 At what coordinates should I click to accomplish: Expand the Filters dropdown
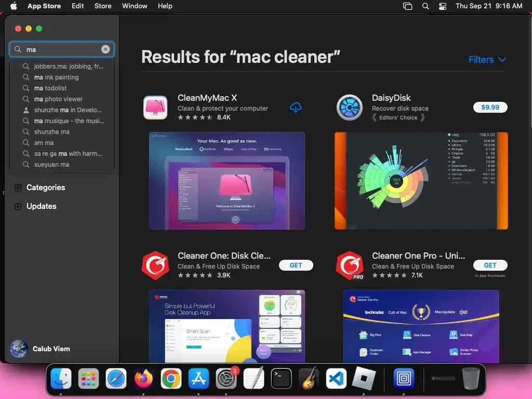pyautogui.click(x=487, y=60)
